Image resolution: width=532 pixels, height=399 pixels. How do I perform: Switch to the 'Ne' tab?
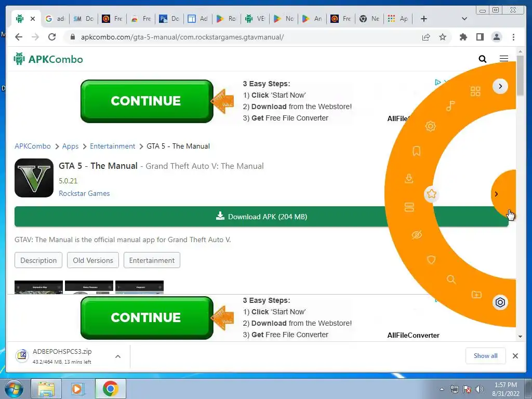coord(369,19)
